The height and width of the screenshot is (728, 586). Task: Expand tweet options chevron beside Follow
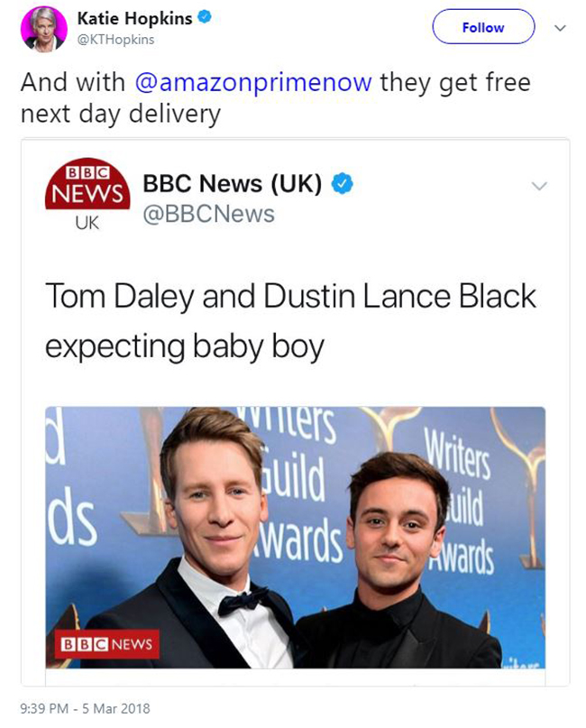560,28
